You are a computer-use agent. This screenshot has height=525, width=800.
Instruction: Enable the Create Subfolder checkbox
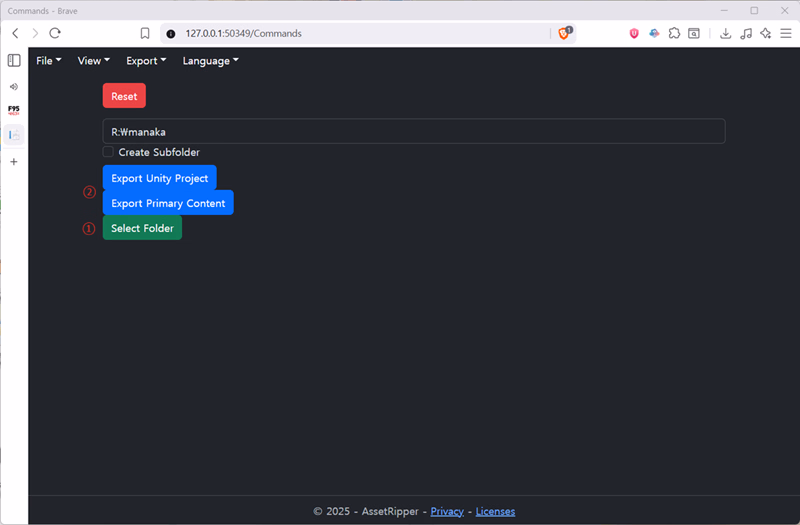pos(108,152)
